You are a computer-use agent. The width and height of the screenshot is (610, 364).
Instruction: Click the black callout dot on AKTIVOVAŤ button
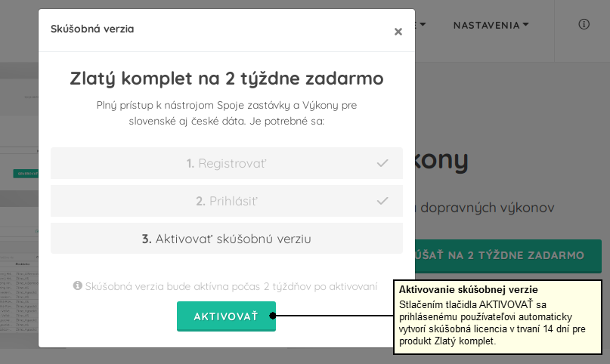tap(273, 316)
